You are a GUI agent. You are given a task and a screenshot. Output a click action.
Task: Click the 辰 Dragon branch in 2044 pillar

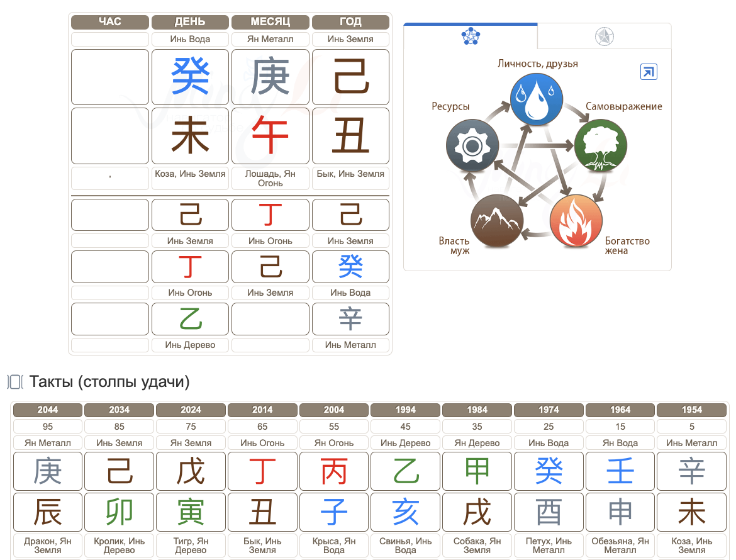pyautogui.click(x=48, y=513)
